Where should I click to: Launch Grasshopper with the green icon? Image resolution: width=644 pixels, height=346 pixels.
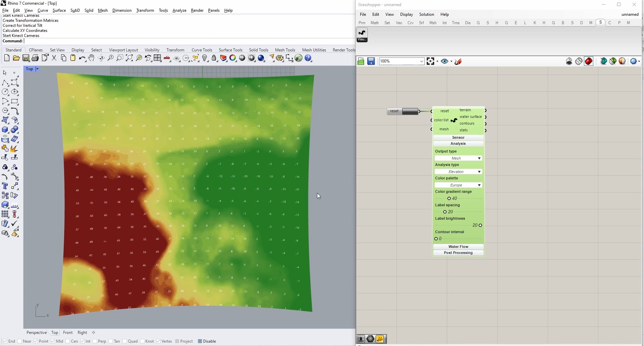click(299, 58)
